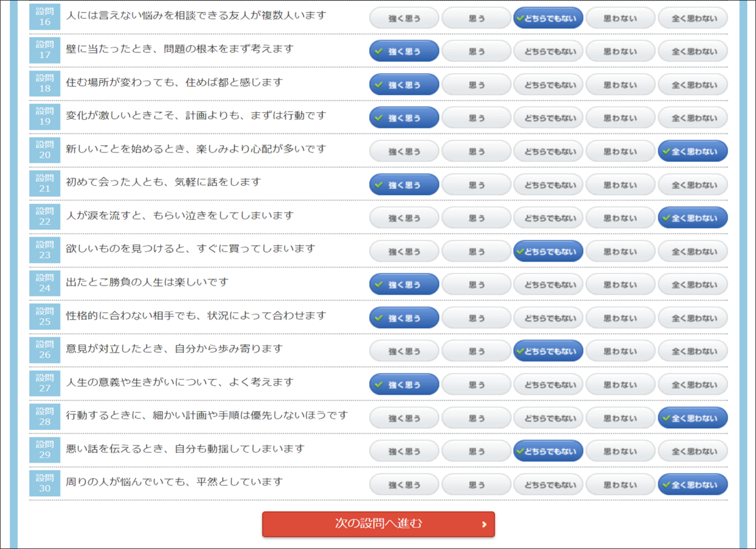
Task: Pick 思わない for question 25
Action: (621, 318)
